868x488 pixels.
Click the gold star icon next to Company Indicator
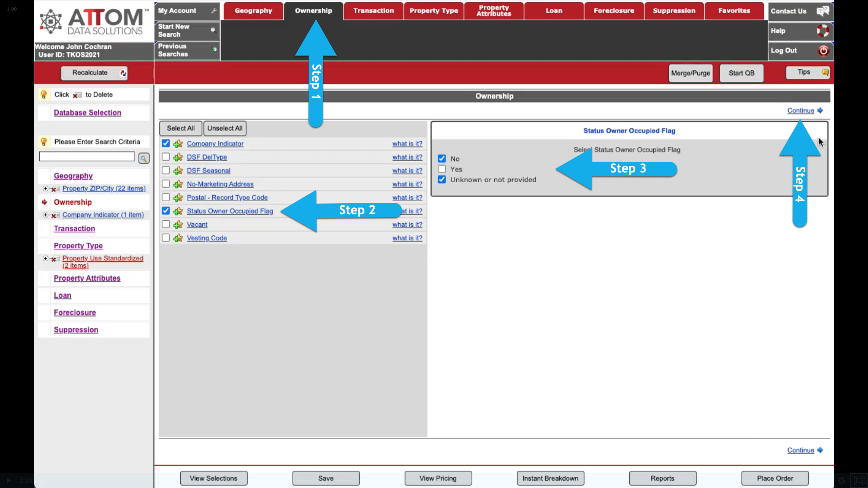(x=181, y=143)
